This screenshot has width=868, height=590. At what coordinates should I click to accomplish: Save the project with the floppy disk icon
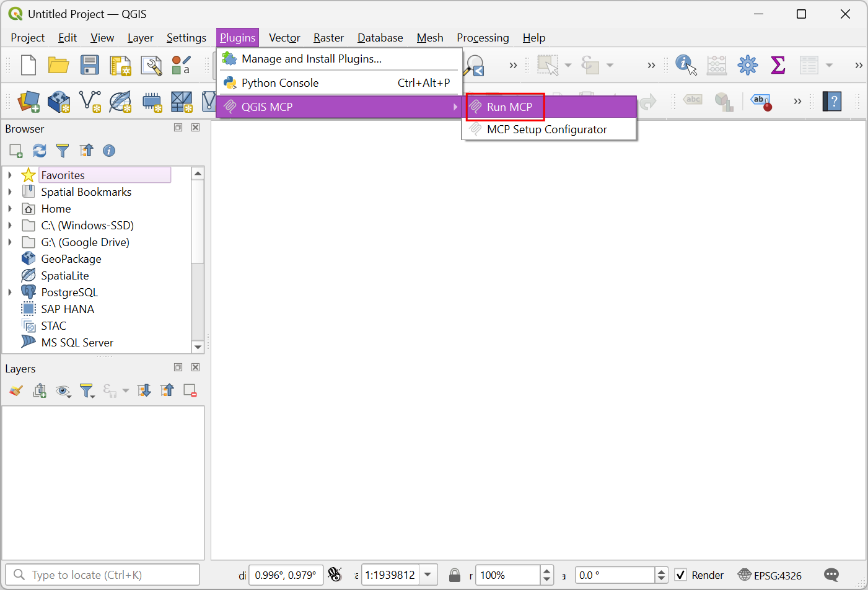(x=90, y=65)
